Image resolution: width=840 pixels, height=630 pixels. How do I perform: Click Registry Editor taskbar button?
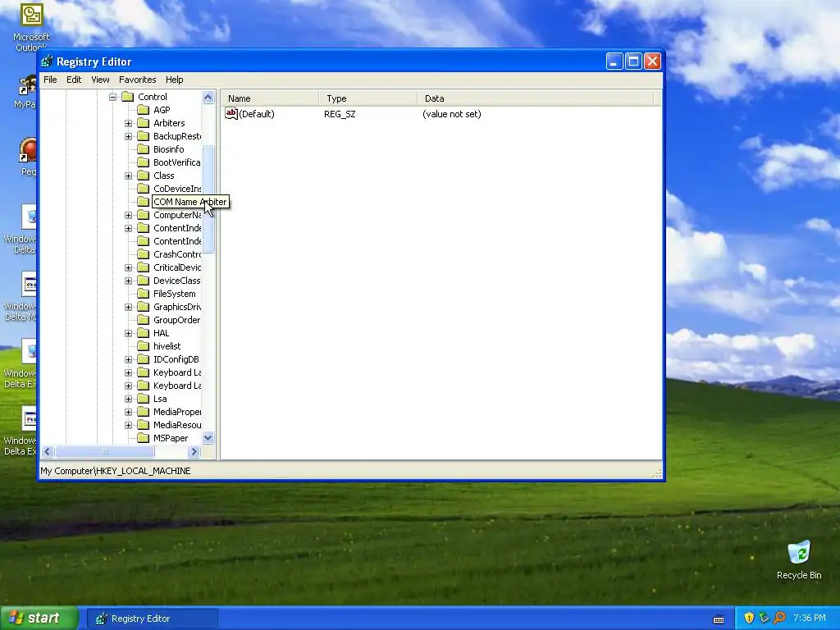click(x=153, y=619)
